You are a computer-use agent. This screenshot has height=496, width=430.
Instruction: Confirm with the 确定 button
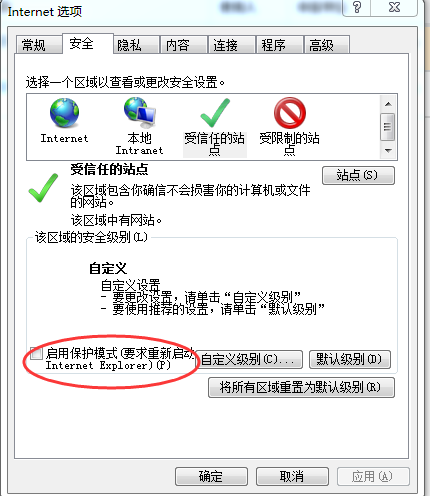click(211, 476)
